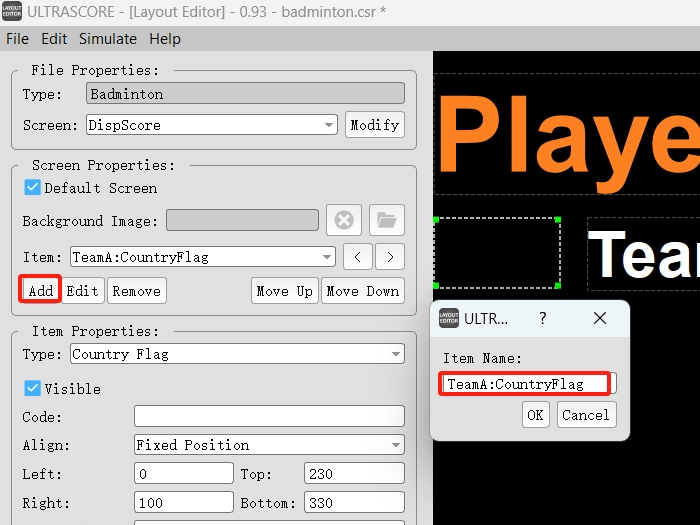Open the Simulate menu
The image size is (700, 525).
pyautogui.click(x=108, y=39)
